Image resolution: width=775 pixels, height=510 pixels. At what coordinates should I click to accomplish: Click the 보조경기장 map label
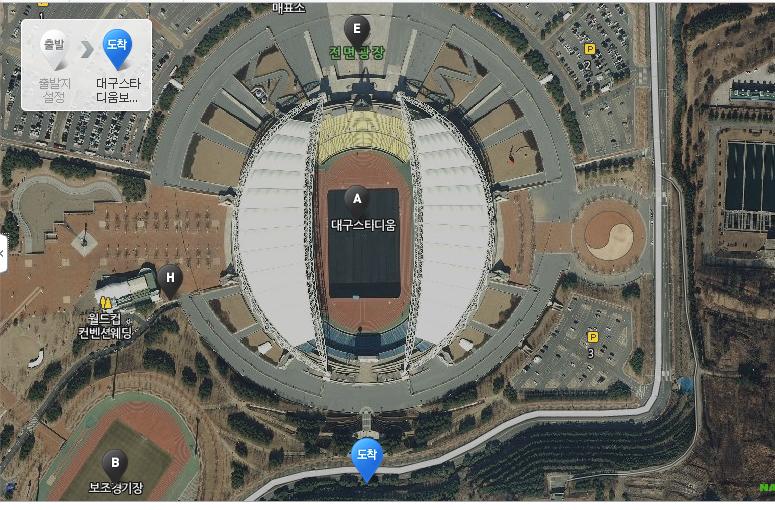116,488
